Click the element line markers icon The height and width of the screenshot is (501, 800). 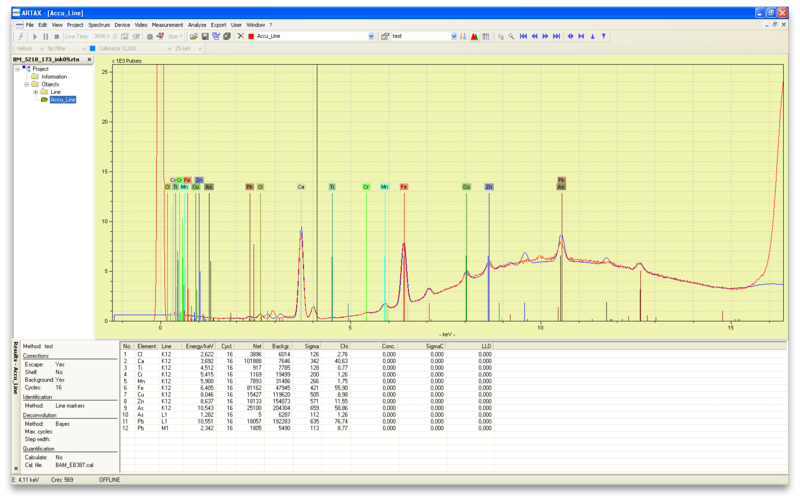(463, 36)
